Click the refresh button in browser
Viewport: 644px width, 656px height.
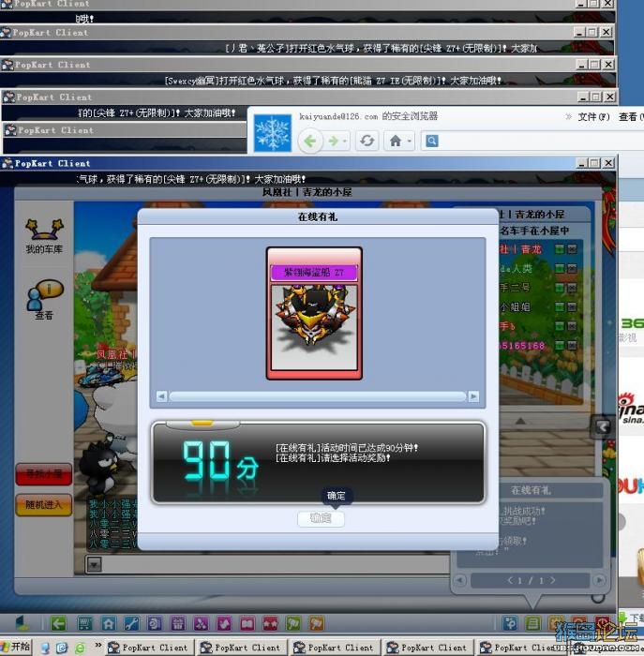pyautogui.click(x=367, y=141)
